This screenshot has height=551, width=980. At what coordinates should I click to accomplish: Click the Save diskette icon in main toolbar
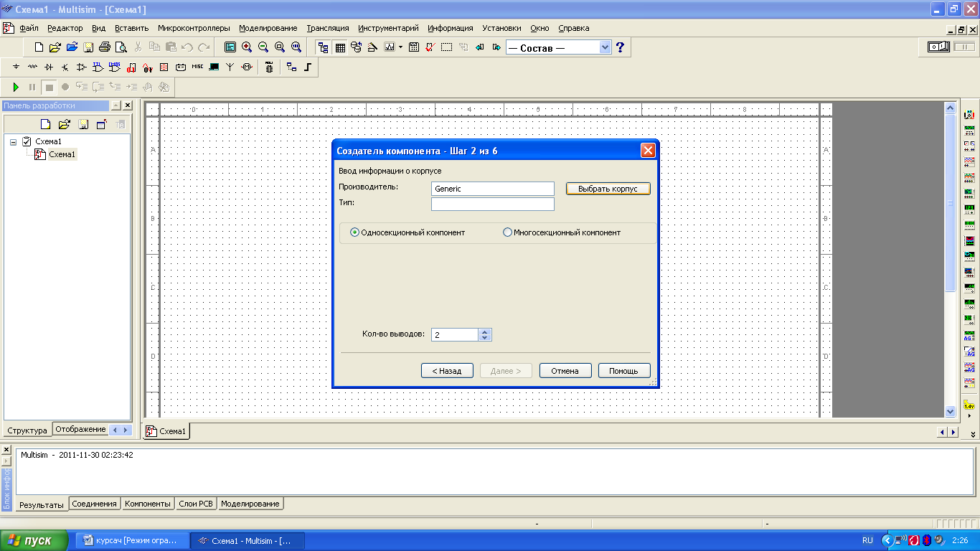[x=88, y=47]
